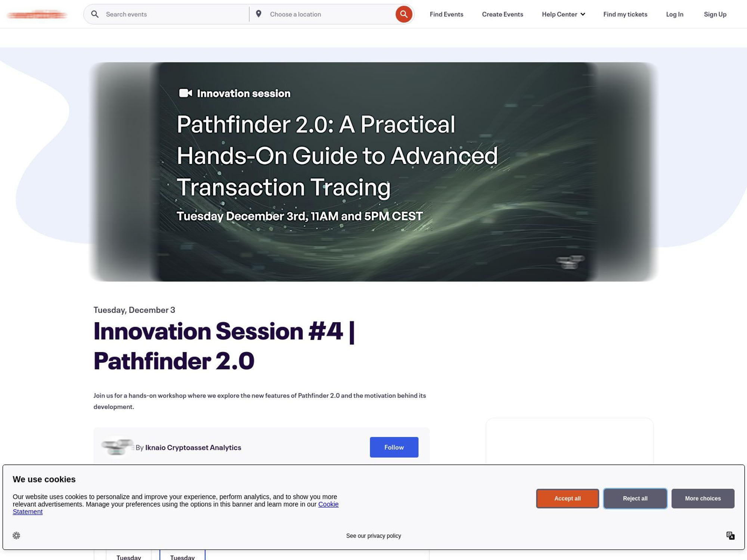This screenshot has width=747, height=560.
Task: Click See our privacy policy link
Action: coord(373,536)
